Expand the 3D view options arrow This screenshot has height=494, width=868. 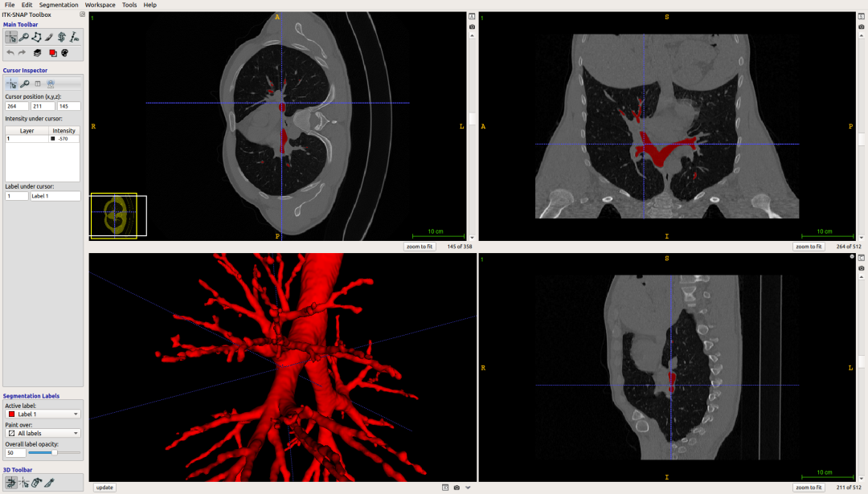(468, 488)
